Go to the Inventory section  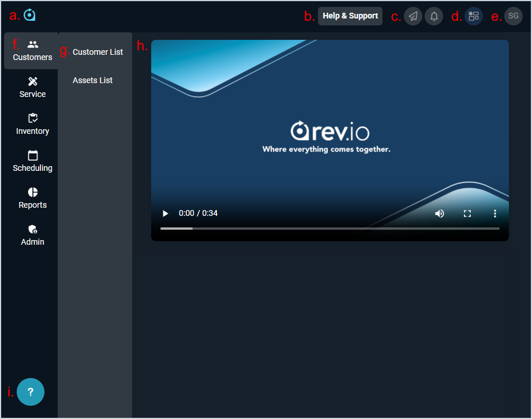(x=32, y=125)
